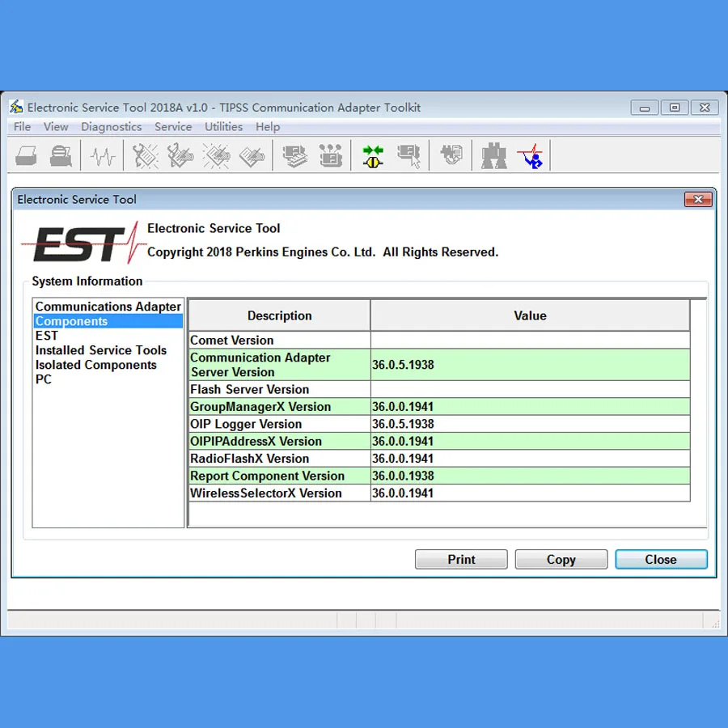Open ECM Summary stacked modules icon
This screenshot has width=728, height=728.
pos(294,156)
